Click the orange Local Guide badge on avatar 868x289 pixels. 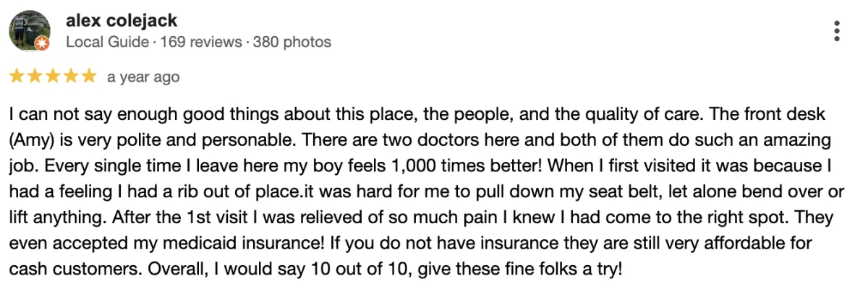[41, 44]
